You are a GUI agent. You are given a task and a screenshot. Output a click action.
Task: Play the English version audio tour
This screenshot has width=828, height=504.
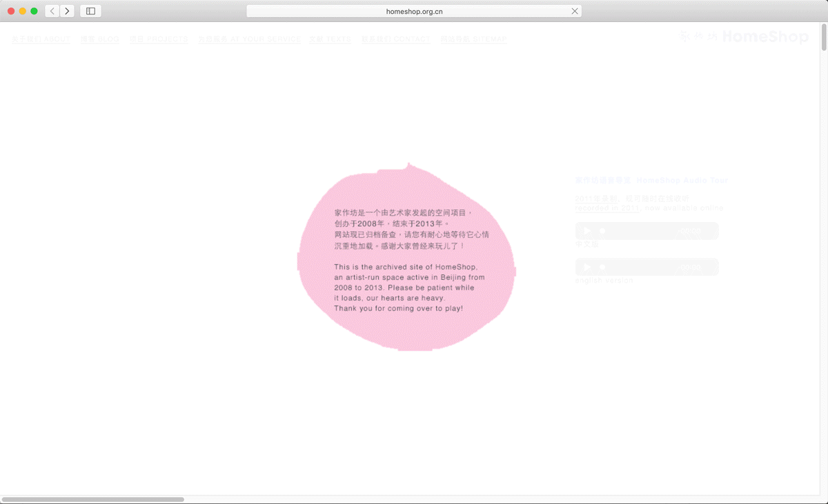(x=587, y=267)
